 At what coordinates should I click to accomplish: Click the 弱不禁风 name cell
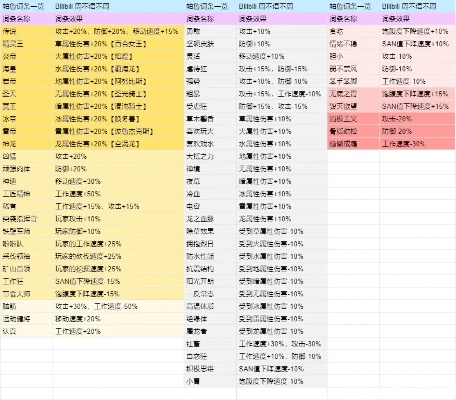pos(353,69)
